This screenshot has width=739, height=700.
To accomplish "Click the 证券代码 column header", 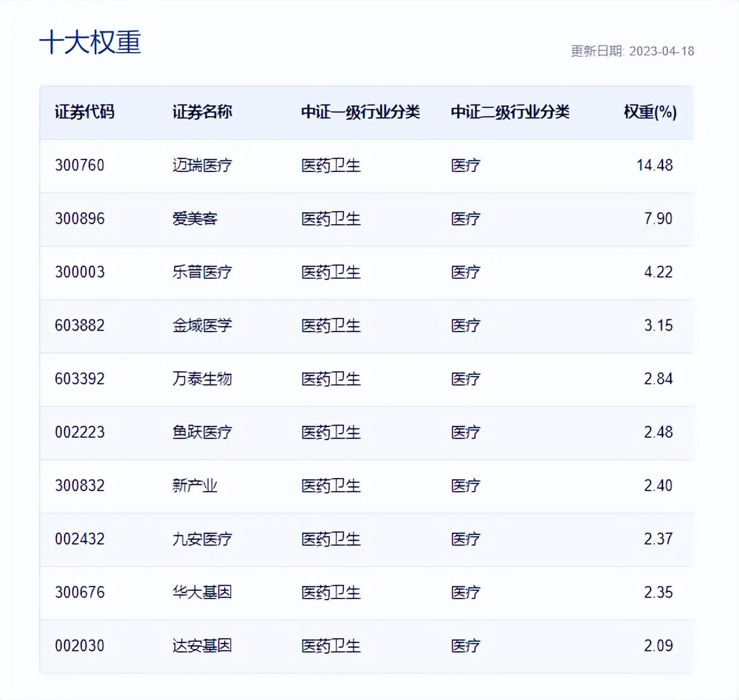I will click(84, 112).
